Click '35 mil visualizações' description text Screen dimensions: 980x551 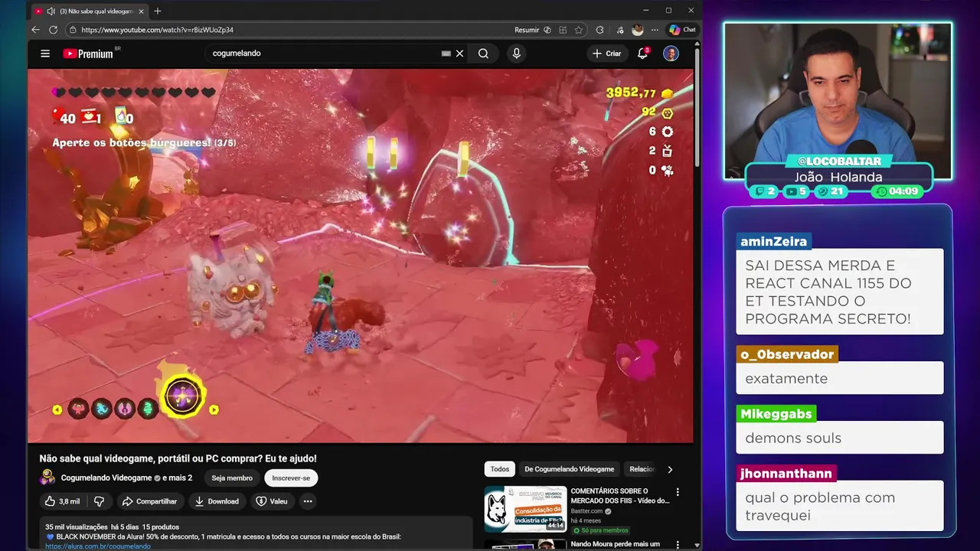[77, 527]
